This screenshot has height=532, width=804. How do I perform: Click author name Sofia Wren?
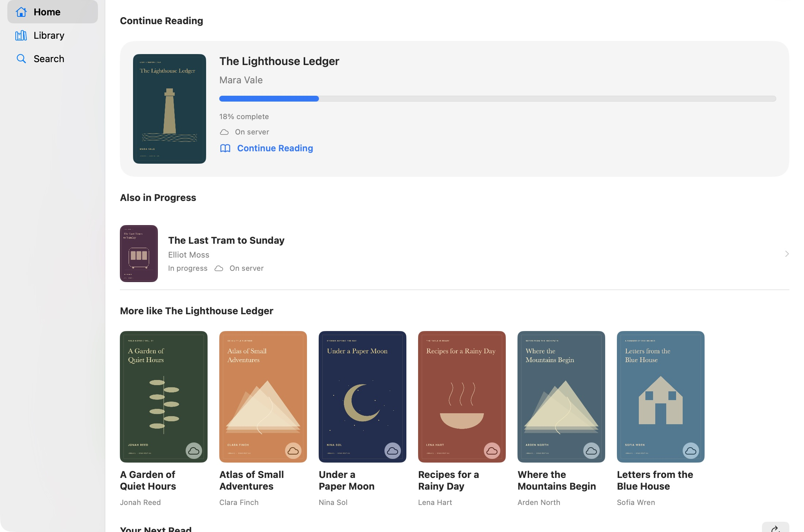click(x=636, y=502)
